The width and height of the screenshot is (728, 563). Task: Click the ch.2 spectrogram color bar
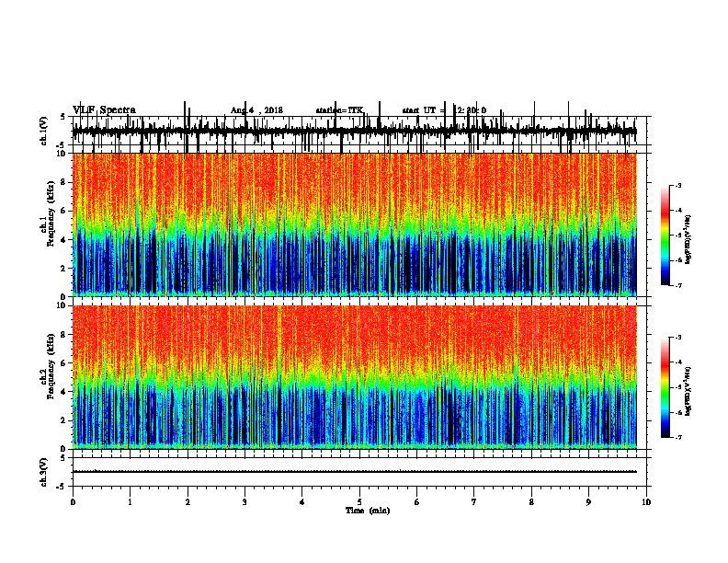click(665, 387)
